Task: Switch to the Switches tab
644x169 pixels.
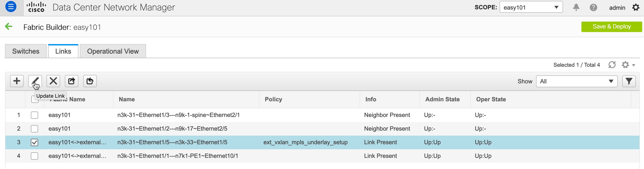Action: pyautogui.click(x=26, y=51)
